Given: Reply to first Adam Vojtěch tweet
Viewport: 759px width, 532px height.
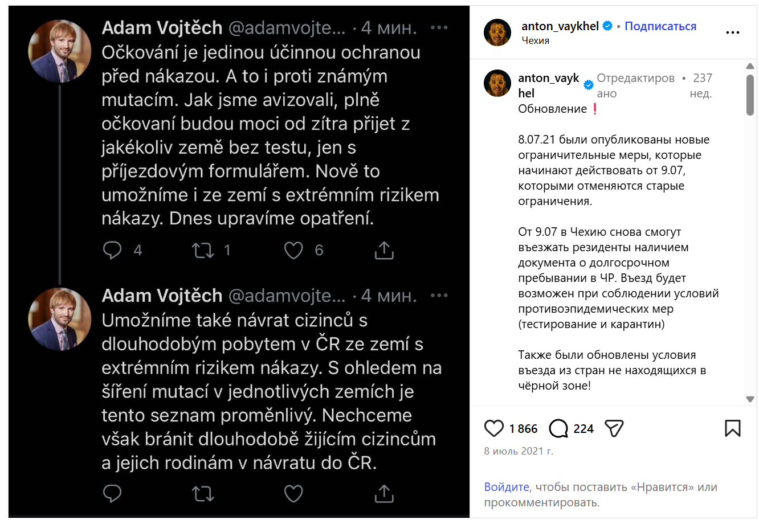Looking at the screenshot, I should pyautogui.click(x=112, y=250).
